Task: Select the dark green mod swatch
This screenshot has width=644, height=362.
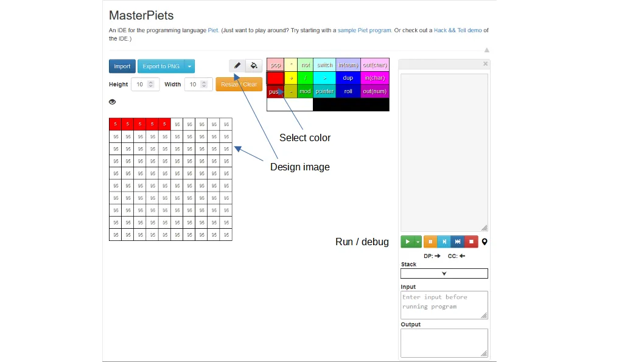Action: point(305,91)
